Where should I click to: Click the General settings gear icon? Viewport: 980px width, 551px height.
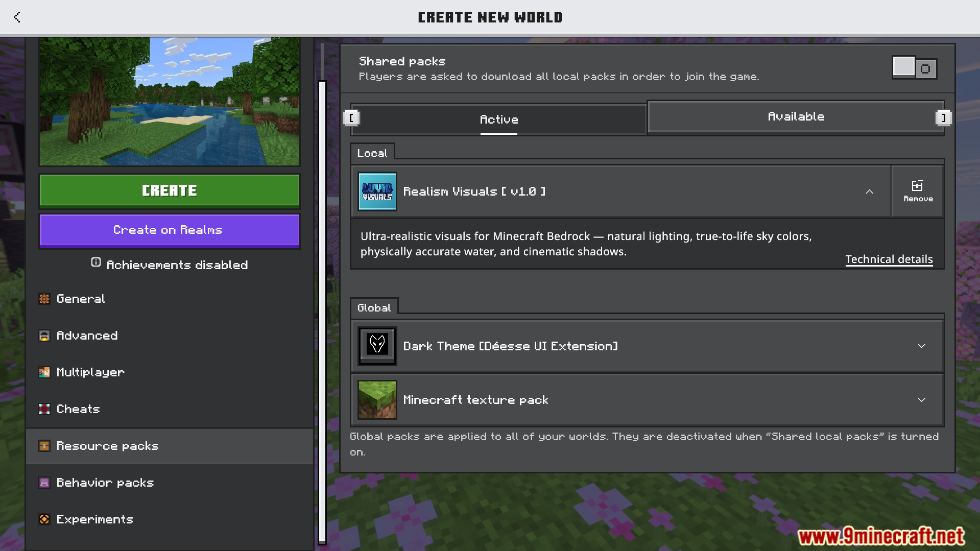(x=44, y=299)
